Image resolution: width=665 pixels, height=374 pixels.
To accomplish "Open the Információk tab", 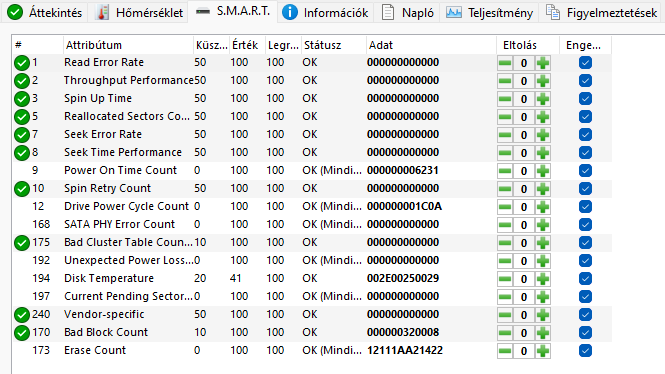I will point(325,13).
